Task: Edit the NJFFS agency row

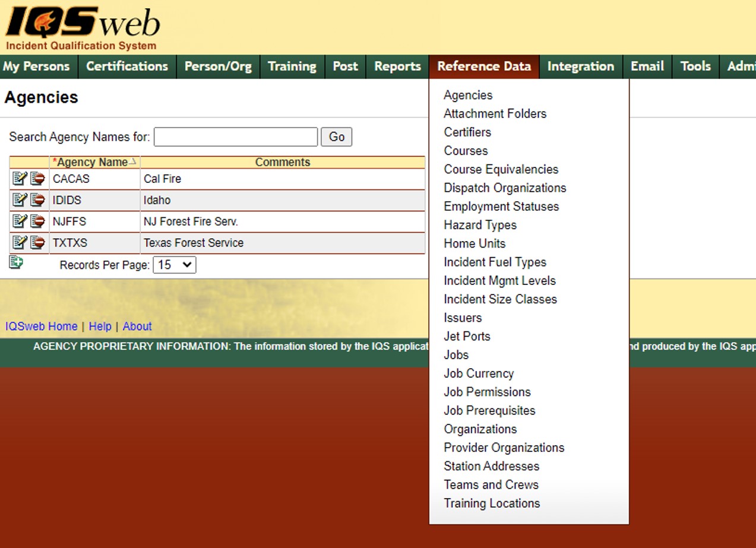Action: pyautogui.click(x=20, y=221)
